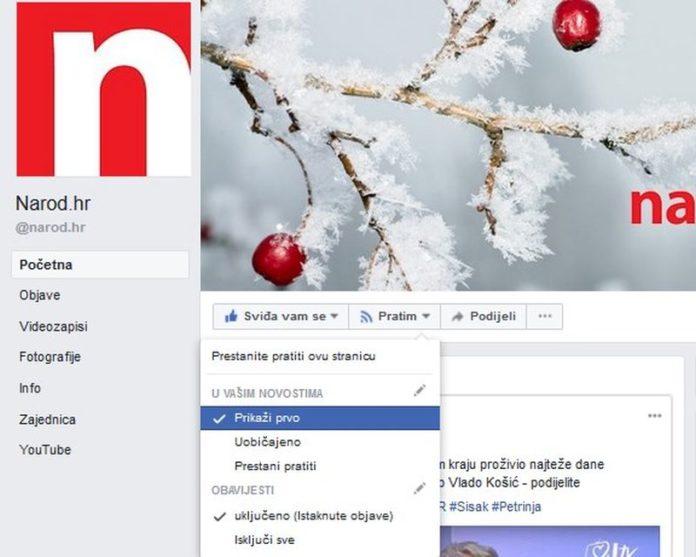Choose Isključi sve notifications option
The image size is (696, 557).
click(x=265, y=540)
